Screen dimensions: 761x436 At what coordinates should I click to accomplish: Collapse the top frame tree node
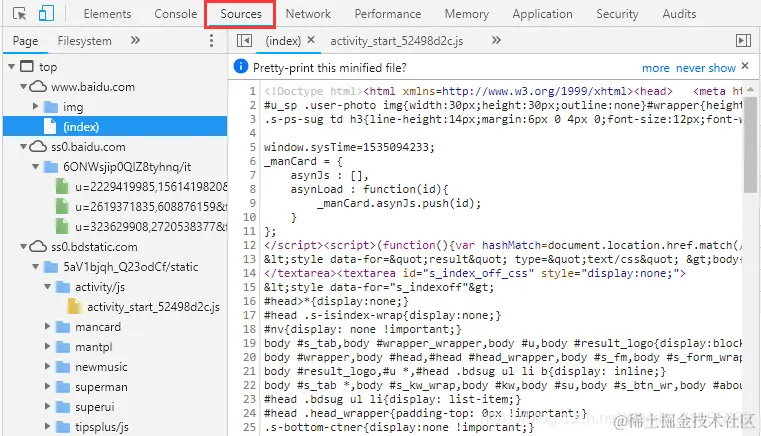point(12,67)
